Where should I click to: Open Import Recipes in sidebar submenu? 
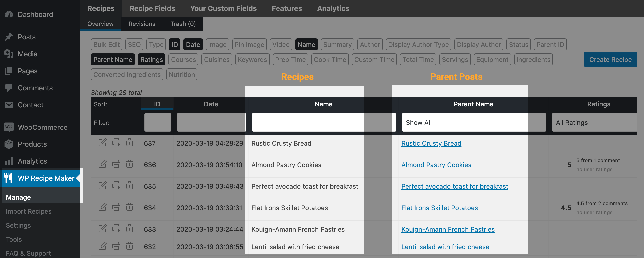pyautogui.click(x=29, y=211)
